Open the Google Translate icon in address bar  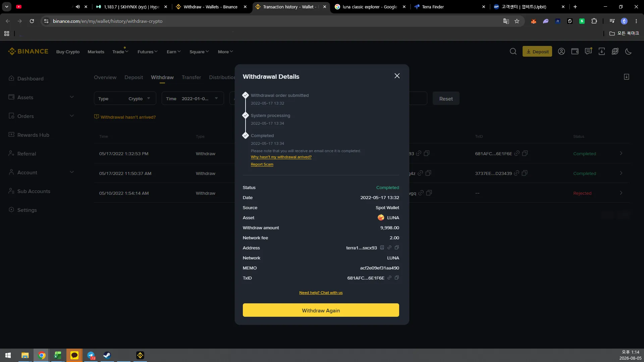(506, 21)
